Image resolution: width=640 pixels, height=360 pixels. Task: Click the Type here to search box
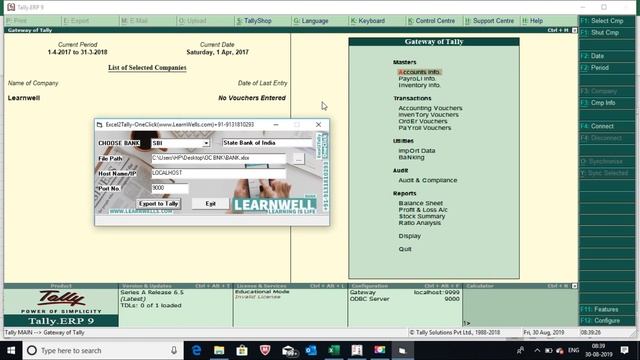click(x=102, y=351)
